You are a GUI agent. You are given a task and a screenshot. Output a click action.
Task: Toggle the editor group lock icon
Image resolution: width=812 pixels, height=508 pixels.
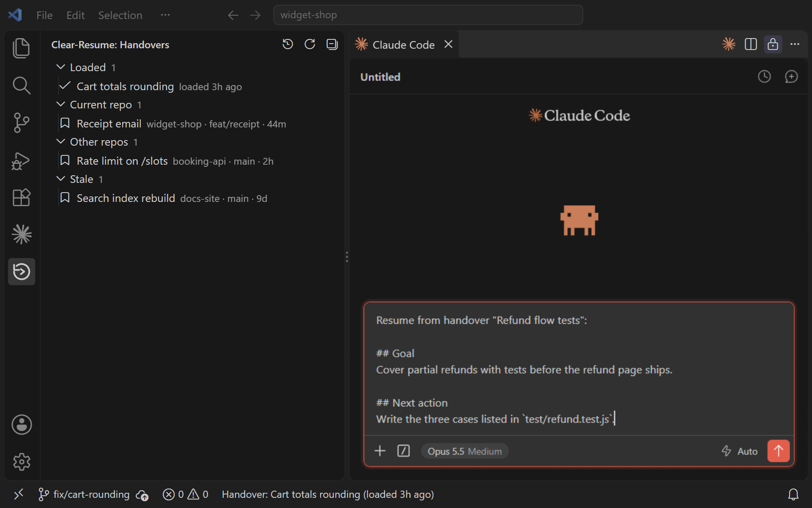coord(773,44)
